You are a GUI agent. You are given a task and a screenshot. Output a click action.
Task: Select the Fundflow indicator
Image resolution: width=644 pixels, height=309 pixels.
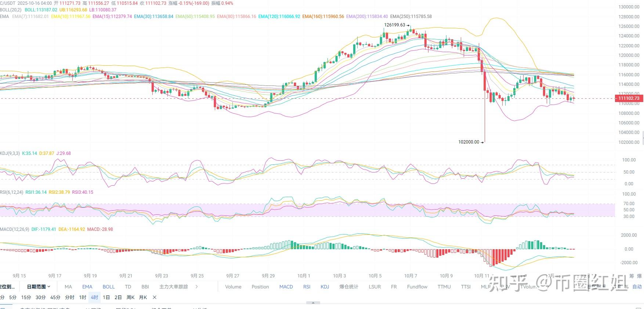(417, 287)
